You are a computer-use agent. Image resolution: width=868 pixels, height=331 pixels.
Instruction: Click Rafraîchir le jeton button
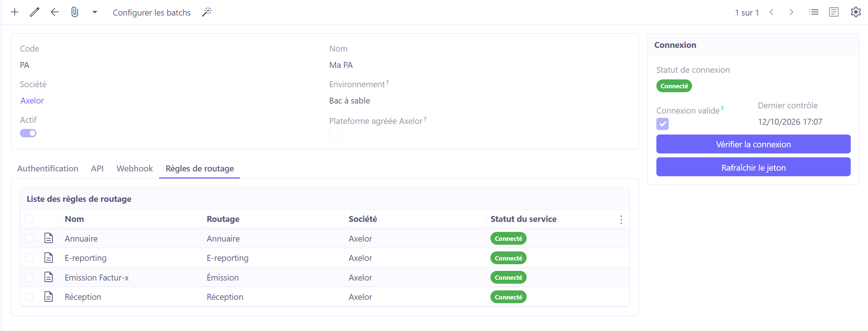753,167
